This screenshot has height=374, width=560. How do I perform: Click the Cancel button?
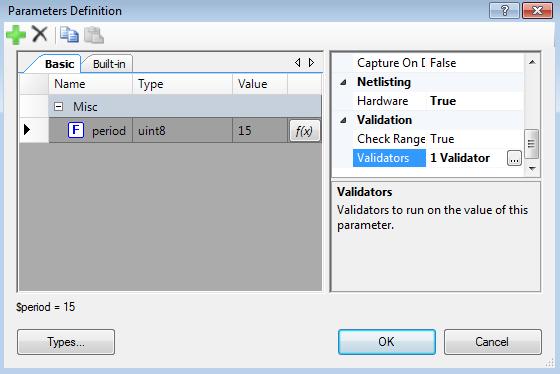(x=492, y=342)
